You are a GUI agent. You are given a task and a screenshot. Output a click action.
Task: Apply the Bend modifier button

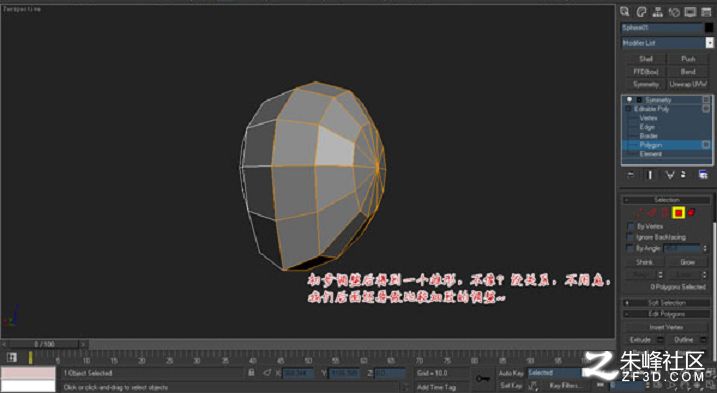coord(688,72)
